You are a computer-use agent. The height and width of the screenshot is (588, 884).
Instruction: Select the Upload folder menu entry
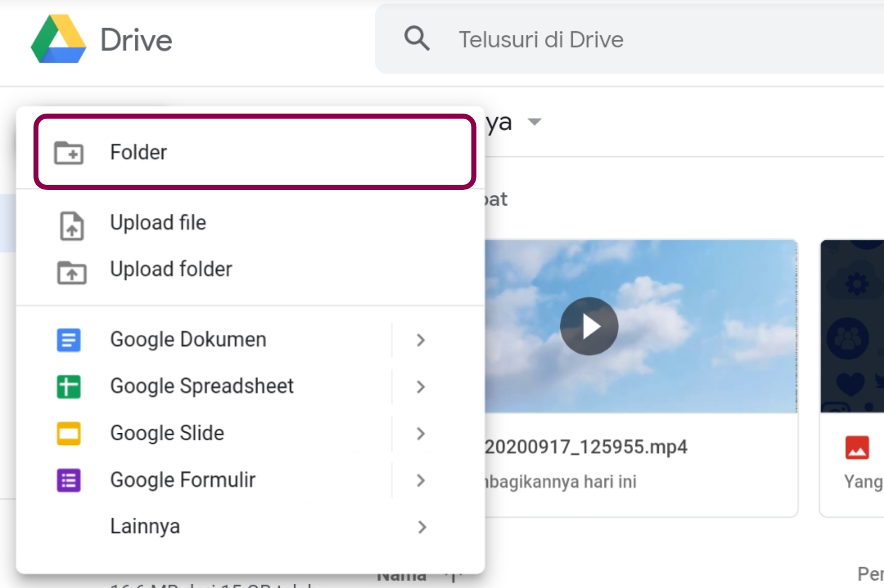point(250,270)
